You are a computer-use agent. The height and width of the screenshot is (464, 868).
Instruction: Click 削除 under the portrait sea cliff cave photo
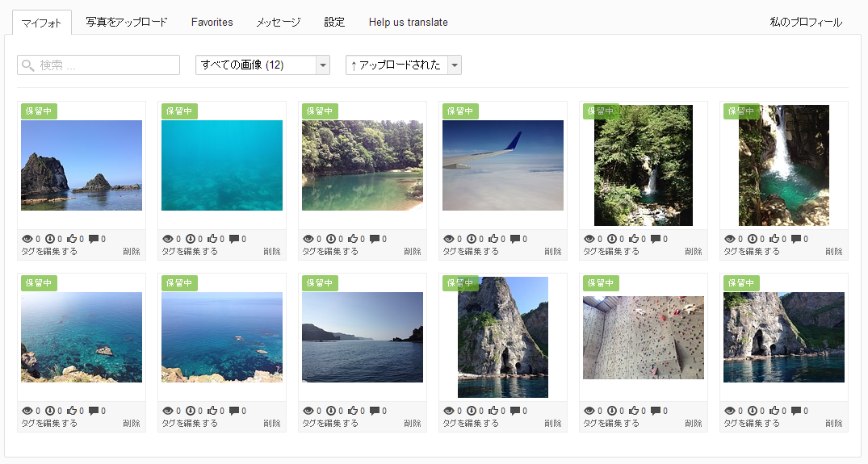(554, 424)
